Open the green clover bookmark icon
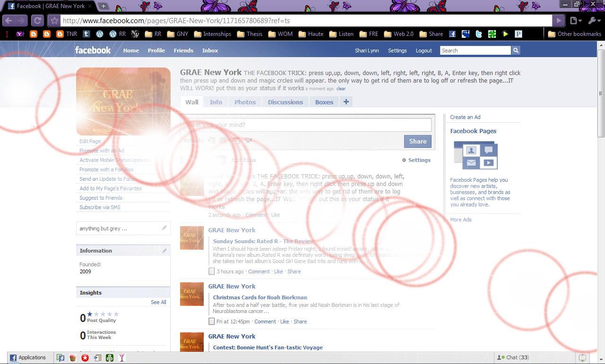 click(492, 34)
